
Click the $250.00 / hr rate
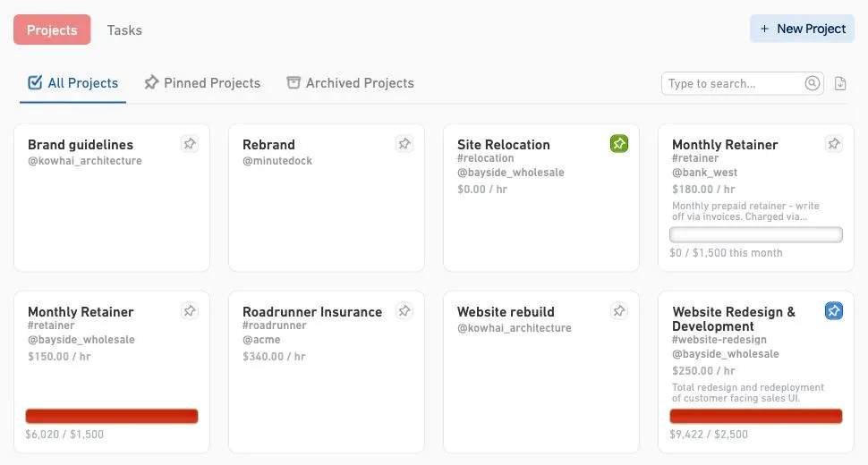point(703,370)
